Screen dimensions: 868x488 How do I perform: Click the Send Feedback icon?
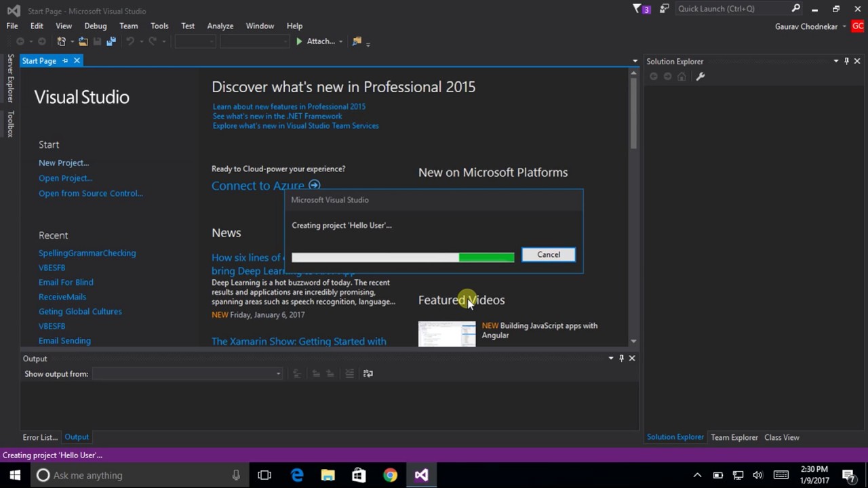(664, 9)
